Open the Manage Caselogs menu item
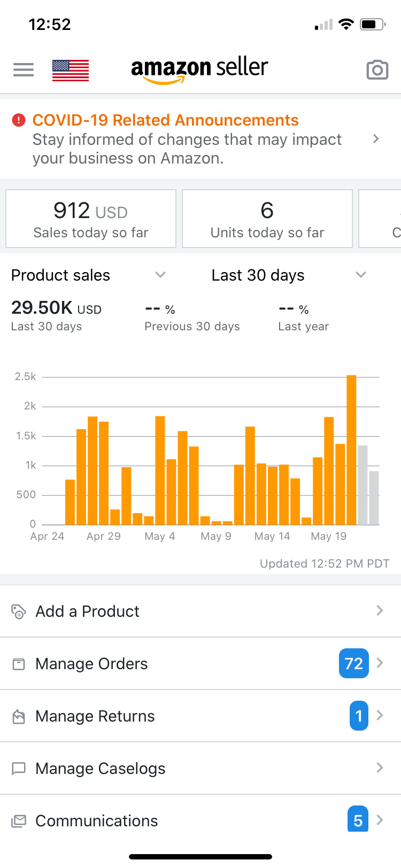Viewport: 401px width, 868px height. point(101,769)
